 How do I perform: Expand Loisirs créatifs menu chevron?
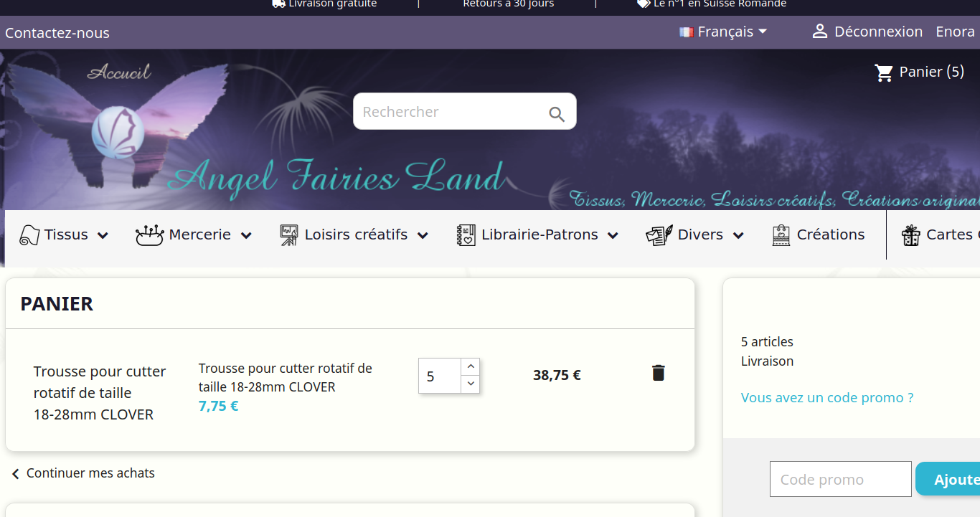(423, 235)
